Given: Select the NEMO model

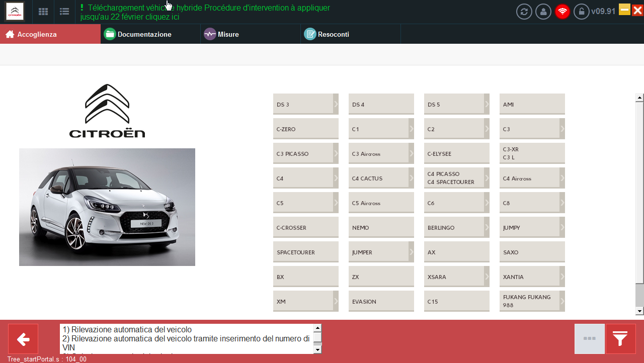Looking at the screenshot, I should click(x=381, y=227).
